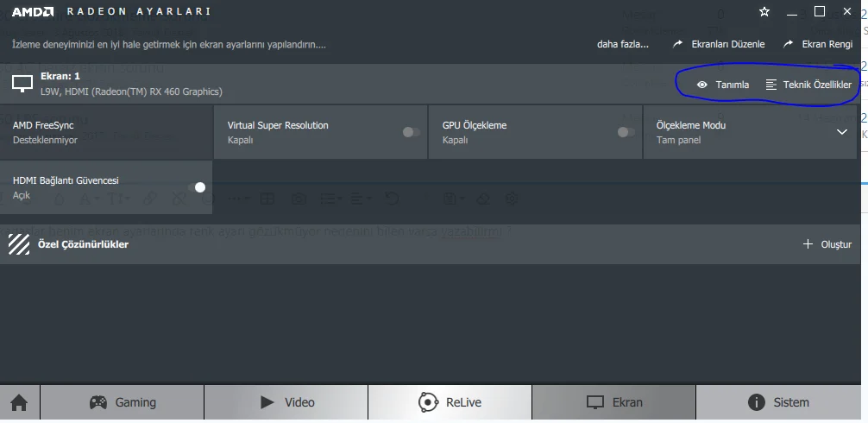Click the eye icon beside Tanımla
Screen dimensions: 868x423
(702, 85)
